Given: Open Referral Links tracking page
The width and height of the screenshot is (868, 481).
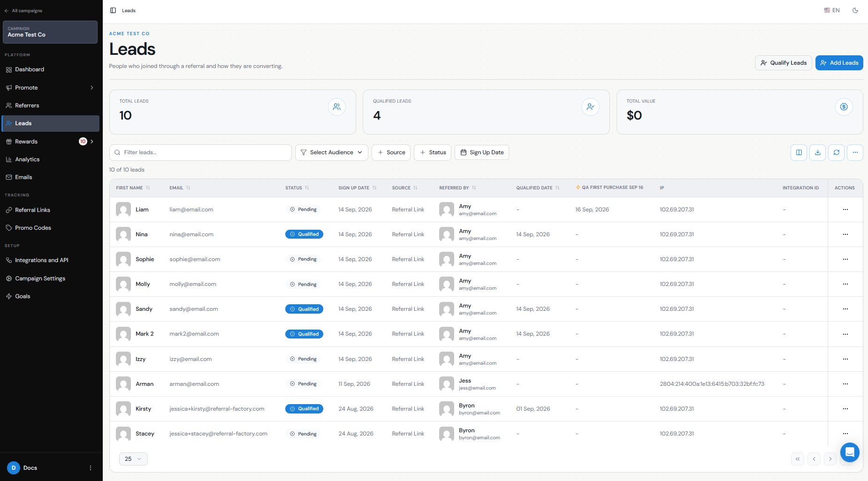Looking at the screenshot, I should click(51, 210).
